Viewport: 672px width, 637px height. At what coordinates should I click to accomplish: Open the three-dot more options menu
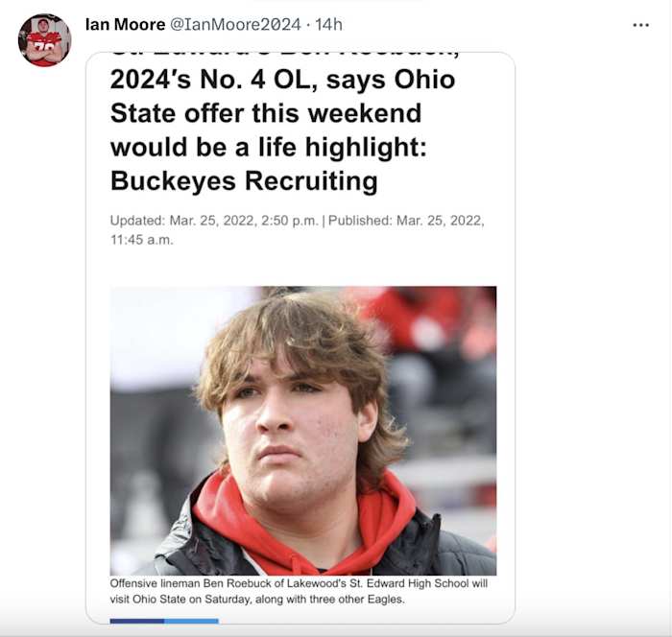[641, 25]
